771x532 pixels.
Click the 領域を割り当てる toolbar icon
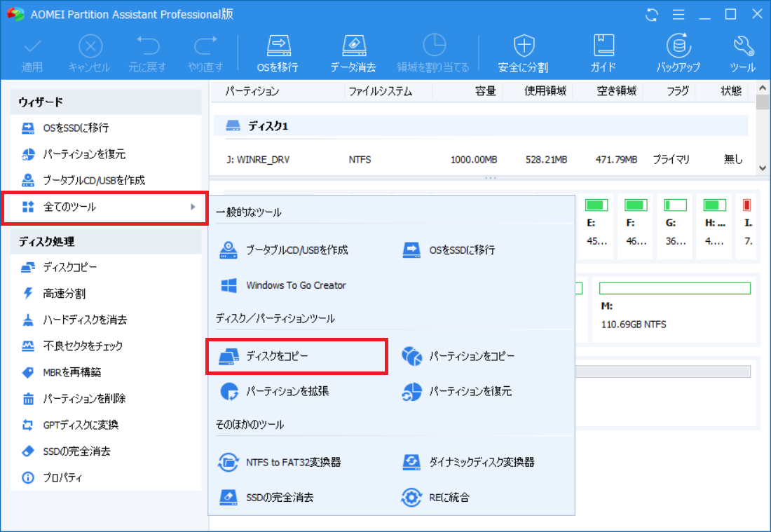click(x=433, y=53)
